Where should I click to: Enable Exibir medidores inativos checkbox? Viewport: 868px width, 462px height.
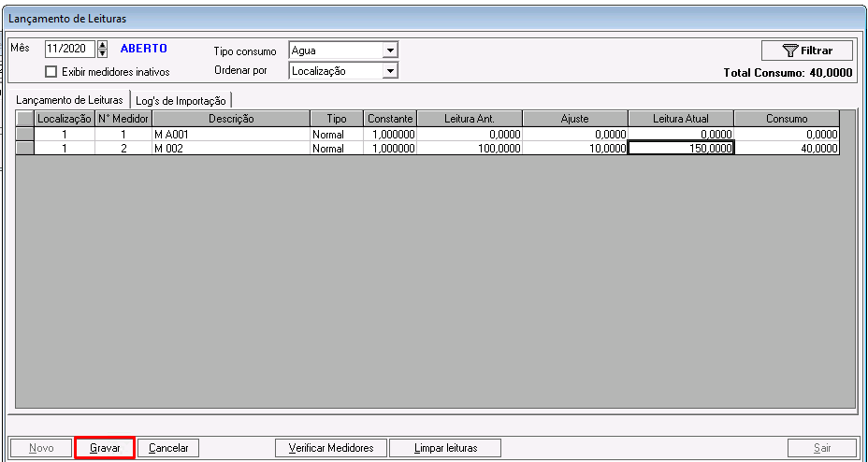click(51, 72)
